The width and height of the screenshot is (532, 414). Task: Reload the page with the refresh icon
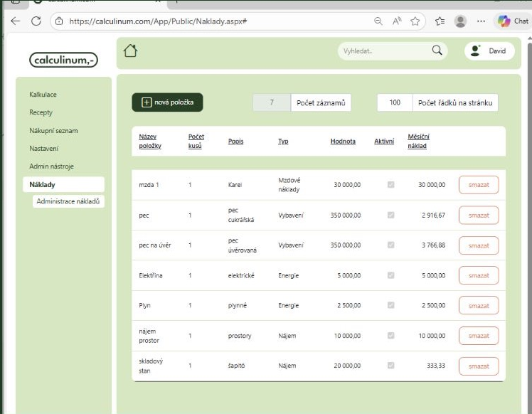pyautogui.click(x=36, y=21)
